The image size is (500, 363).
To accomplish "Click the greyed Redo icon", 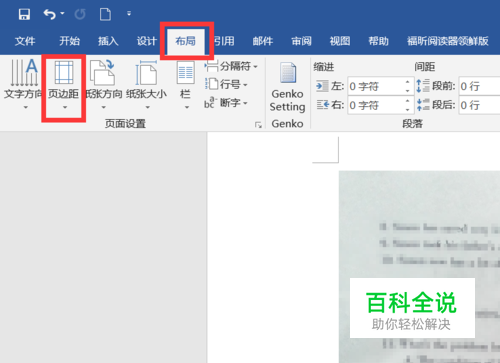I will (x=80, y=14).
